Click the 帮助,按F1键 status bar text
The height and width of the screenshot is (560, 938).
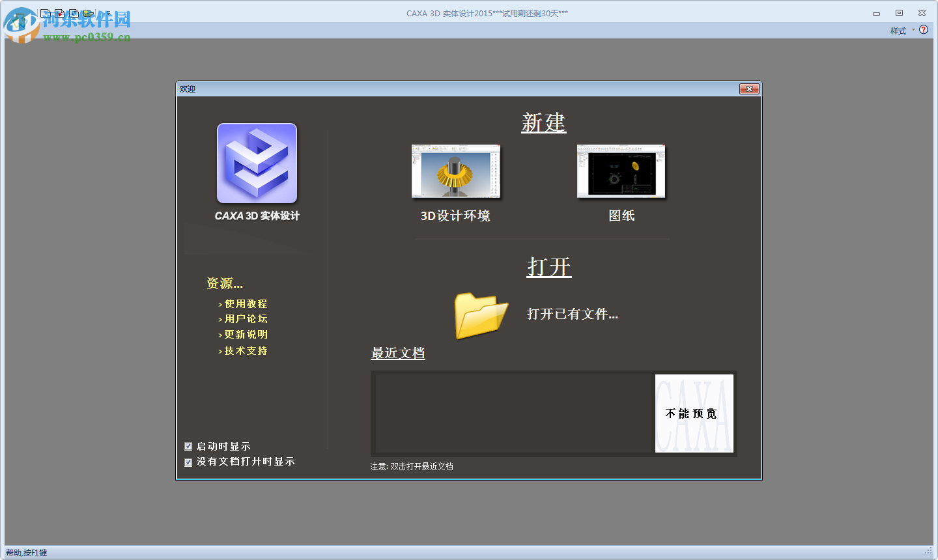[27, 553]
